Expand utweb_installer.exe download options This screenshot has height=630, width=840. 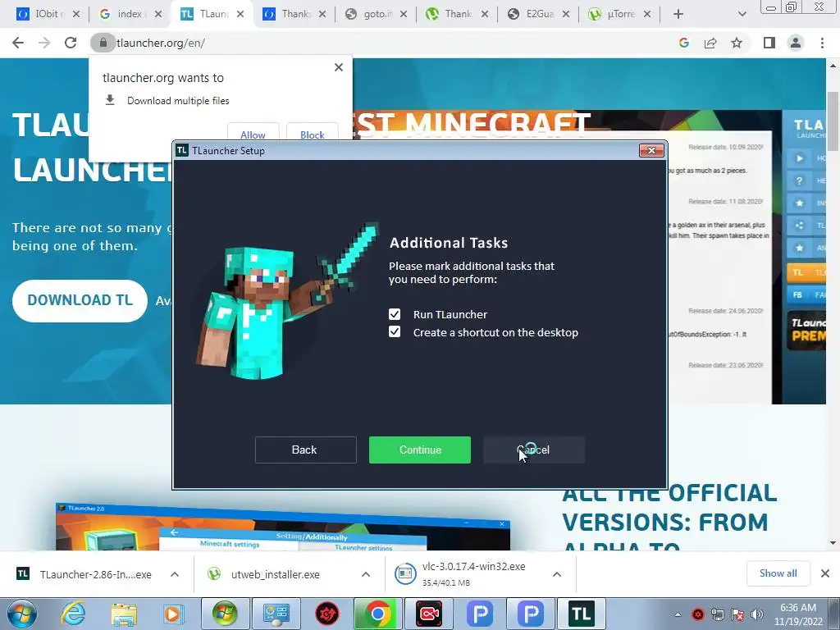coord(366,574)
